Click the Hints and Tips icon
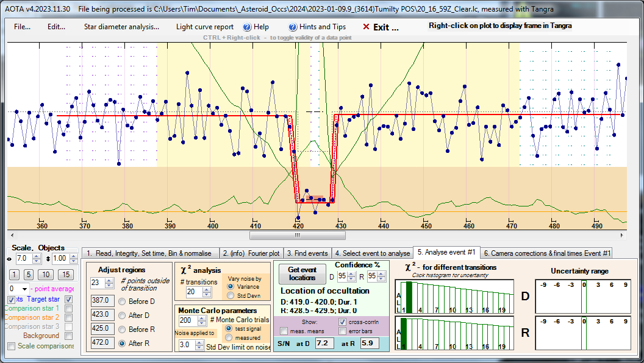Image resolution: width=644 pixels, height=363 pixels. [293, 27]
